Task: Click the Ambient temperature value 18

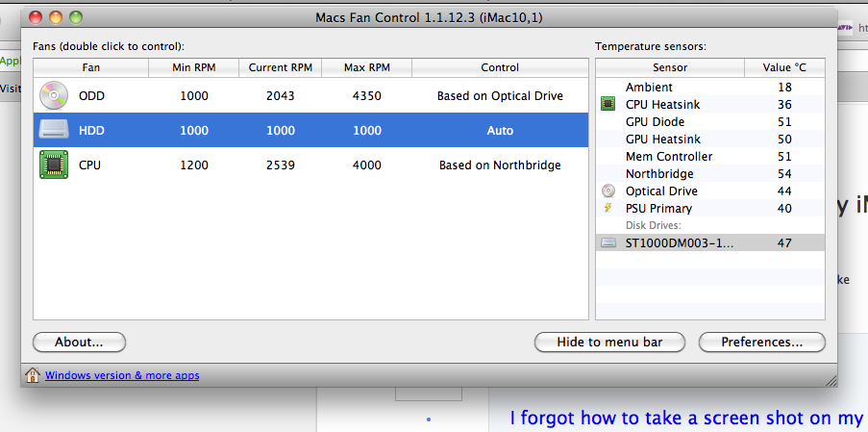Action: coord(784,87)
